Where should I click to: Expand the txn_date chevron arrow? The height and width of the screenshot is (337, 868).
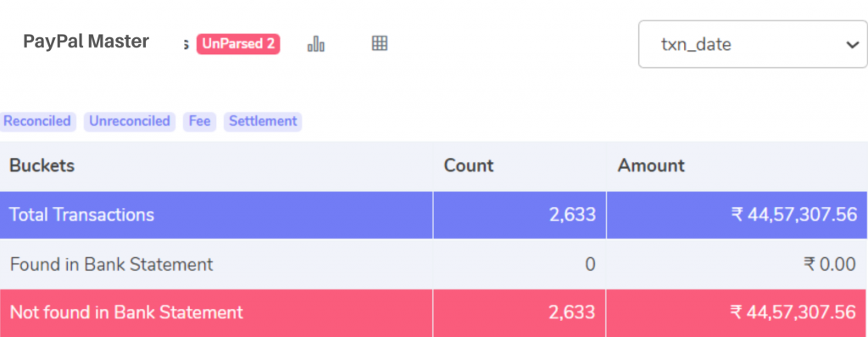(851, 45)
